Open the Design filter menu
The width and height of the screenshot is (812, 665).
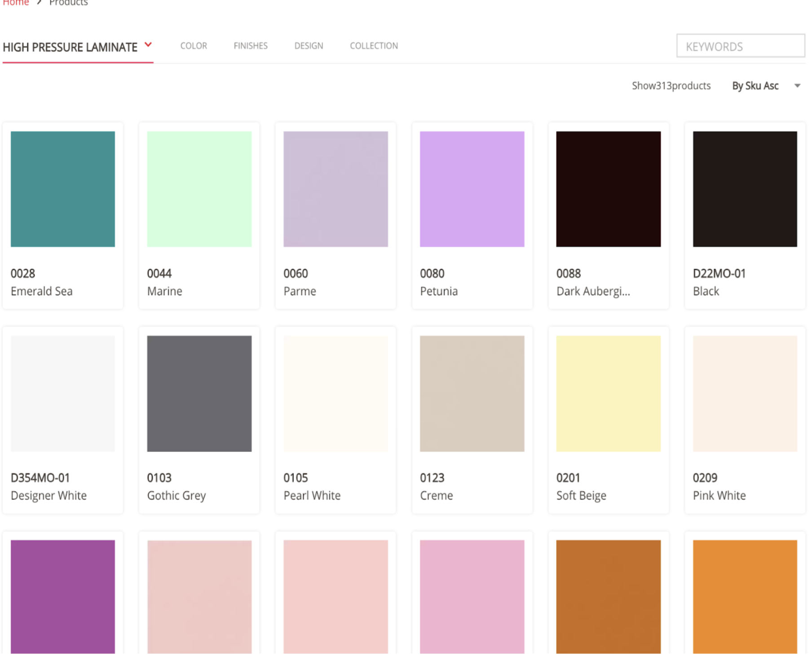[309, 46]
